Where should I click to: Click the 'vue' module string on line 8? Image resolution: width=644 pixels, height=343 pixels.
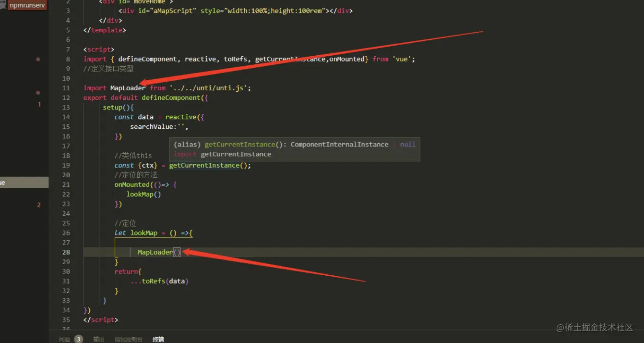pos(403,59)
